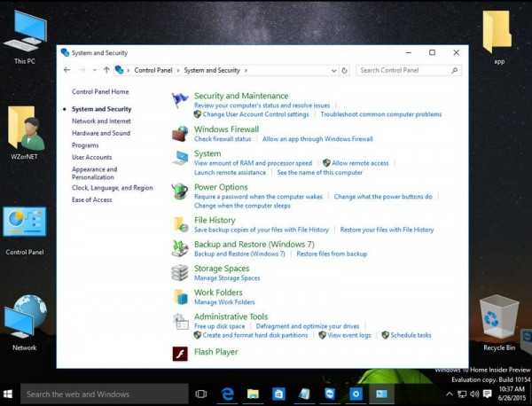Show hidden tray icons chevron

(450, 394)
